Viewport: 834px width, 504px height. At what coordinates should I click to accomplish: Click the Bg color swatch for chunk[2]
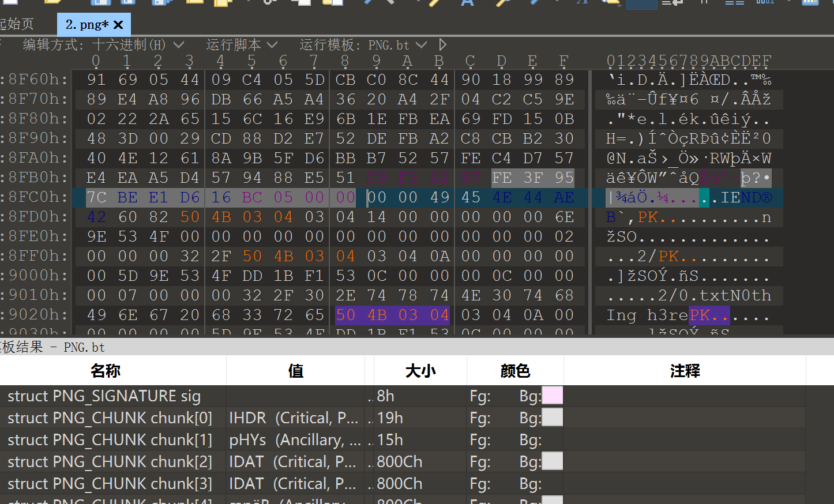[x=553, y=461]
